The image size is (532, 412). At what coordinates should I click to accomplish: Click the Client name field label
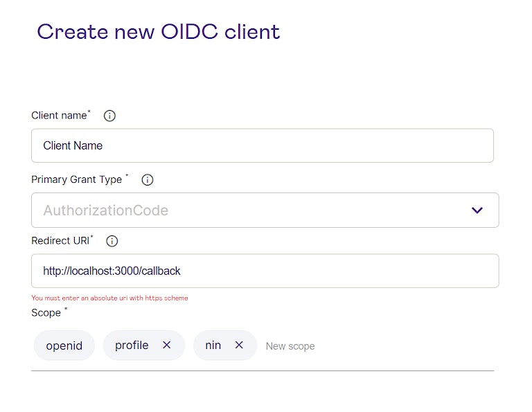[59, 116]
